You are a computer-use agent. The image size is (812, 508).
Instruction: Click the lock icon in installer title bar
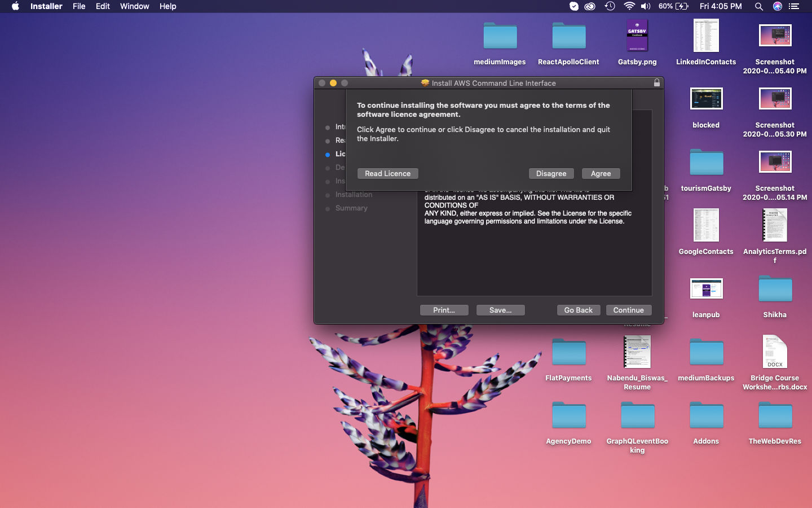pyautogui.click(x=657, y=82)
